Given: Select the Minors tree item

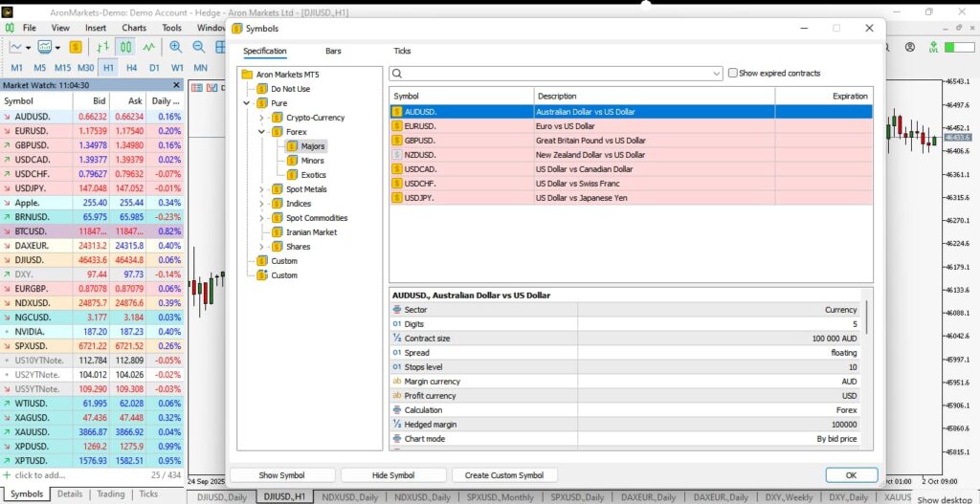Looking at the screenshot, I should pyautogui.click(x=312, y=161).
